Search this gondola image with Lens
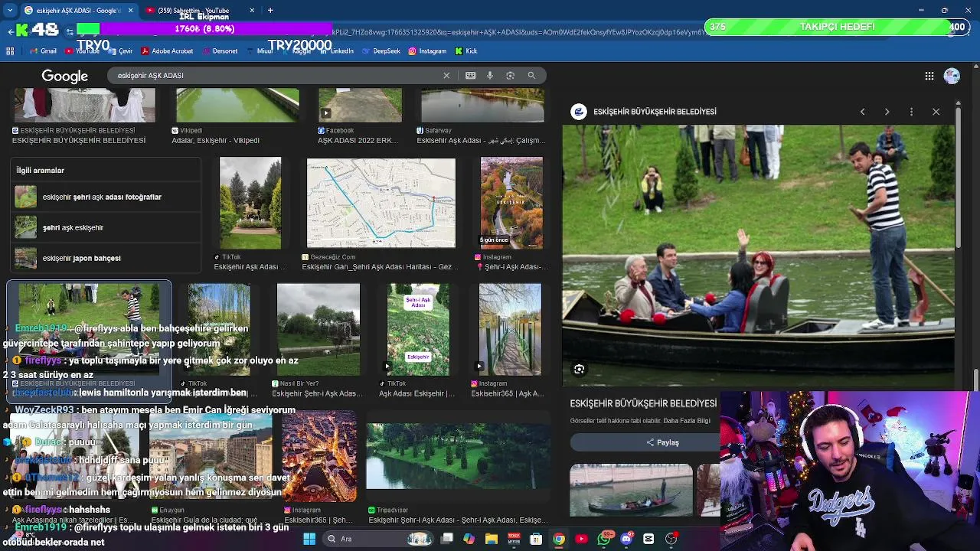980x551 pixels. 579,369
